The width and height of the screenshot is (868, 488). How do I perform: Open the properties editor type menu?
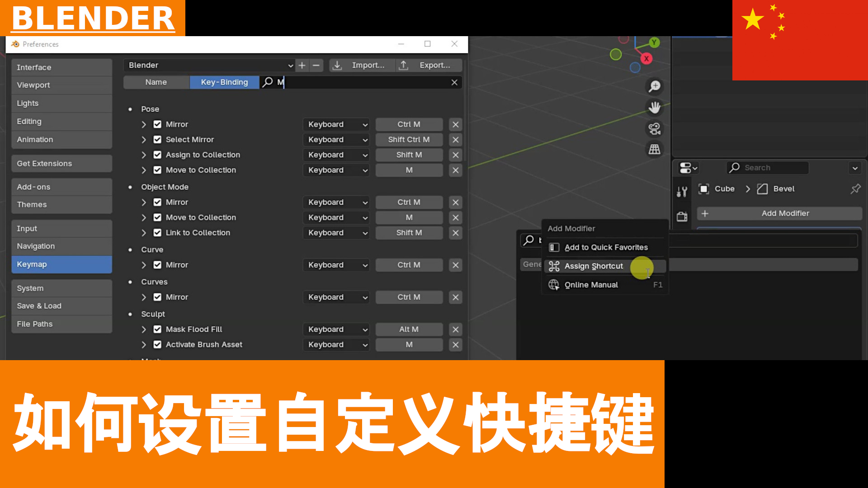(688, 168)
